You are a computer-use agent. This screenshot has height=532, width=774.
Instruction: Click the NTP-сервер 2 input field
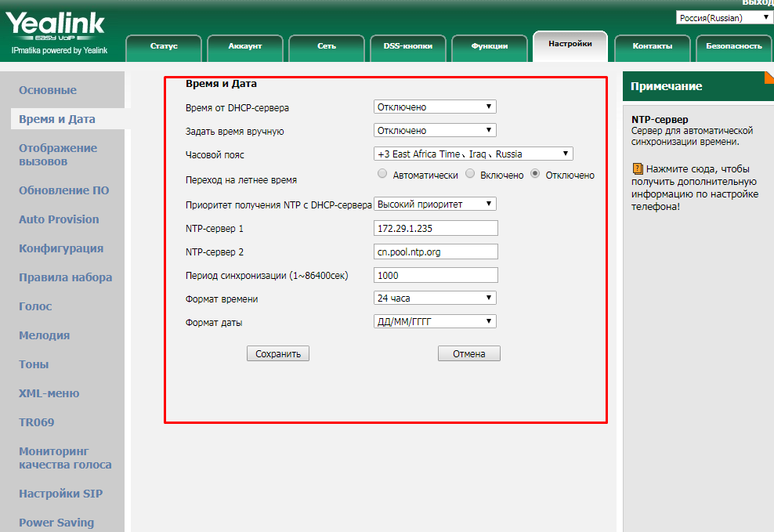(436, 252)
